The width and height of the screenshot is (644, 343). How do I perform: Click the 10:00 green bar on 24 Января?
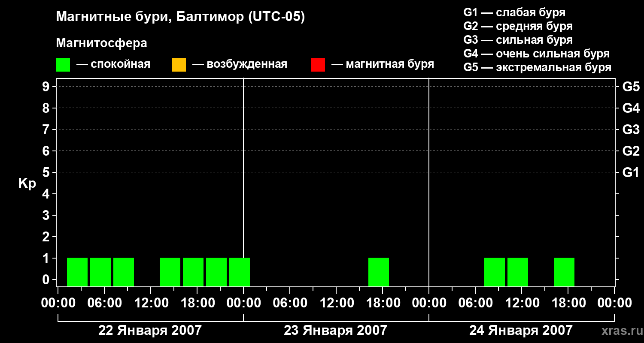point(518,272)
